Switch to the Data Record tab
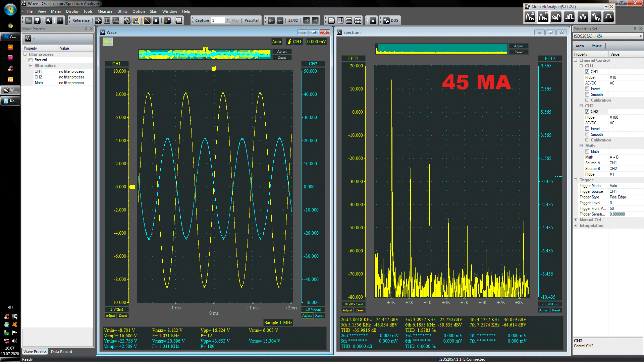This screenshot has width=644, height=362. tap(61, 352)
